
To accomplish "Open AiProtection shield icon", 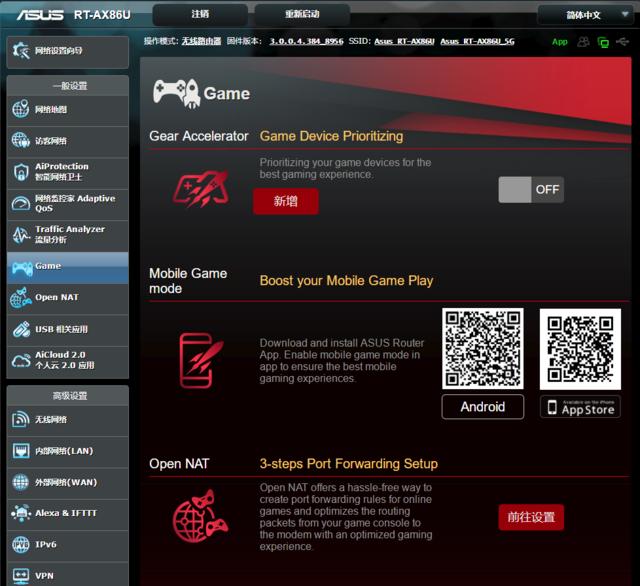I will pyautogui.click(x=20, y=172).
